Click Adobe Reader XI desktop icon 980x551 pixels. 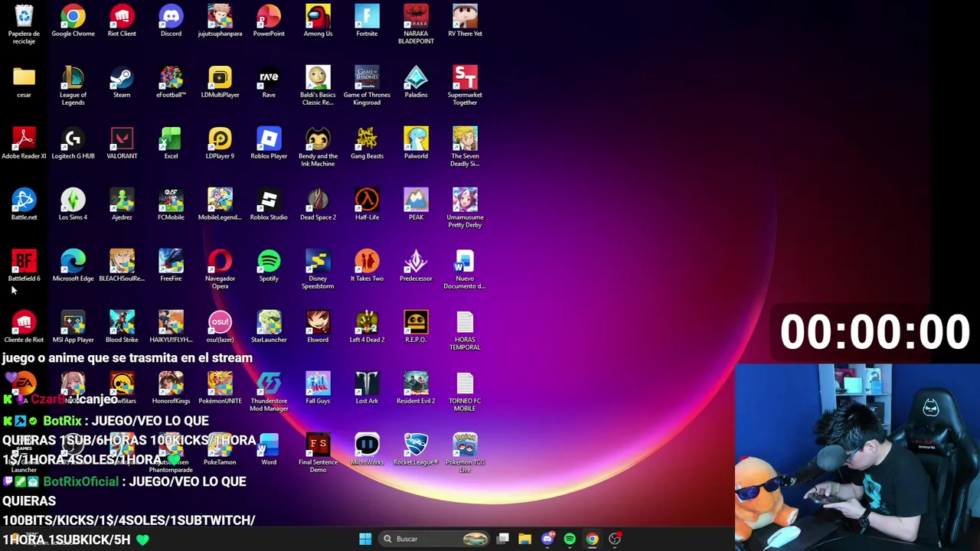coord(24,143)
